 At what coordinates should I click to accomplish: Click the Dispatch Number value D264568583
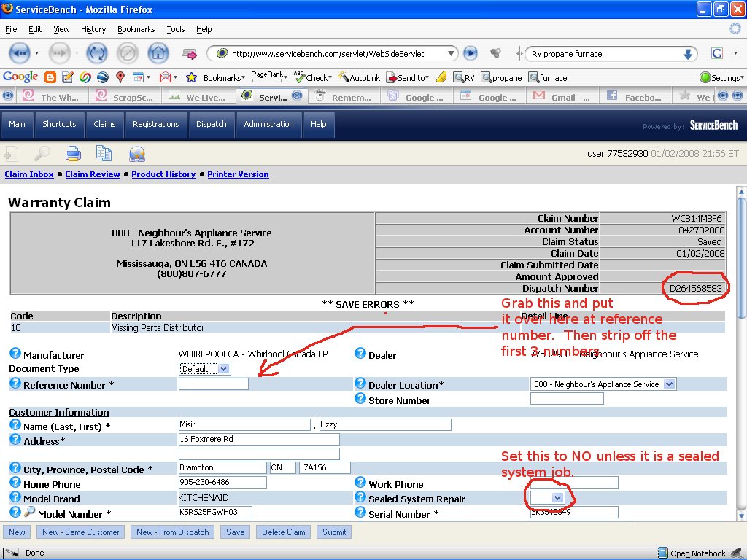coord(695,288)
